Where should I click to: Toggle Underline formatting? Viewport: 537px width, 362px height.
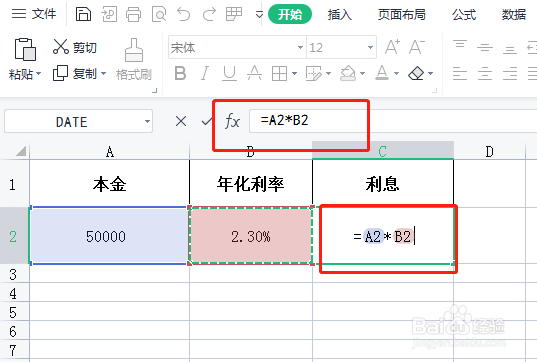point(229,73)
